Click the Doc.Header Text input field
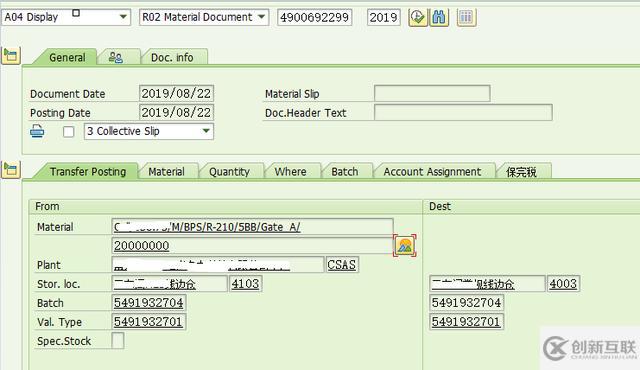This screenshot has height=370, width=640. click(463, 113)
